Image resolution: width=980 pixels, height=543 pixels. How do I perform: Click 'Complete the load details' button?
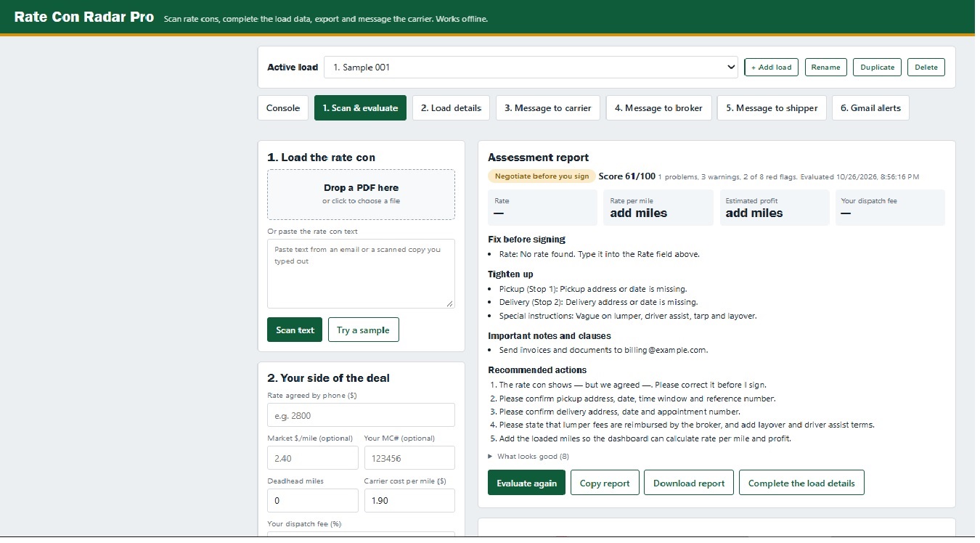tap(801, 483)
